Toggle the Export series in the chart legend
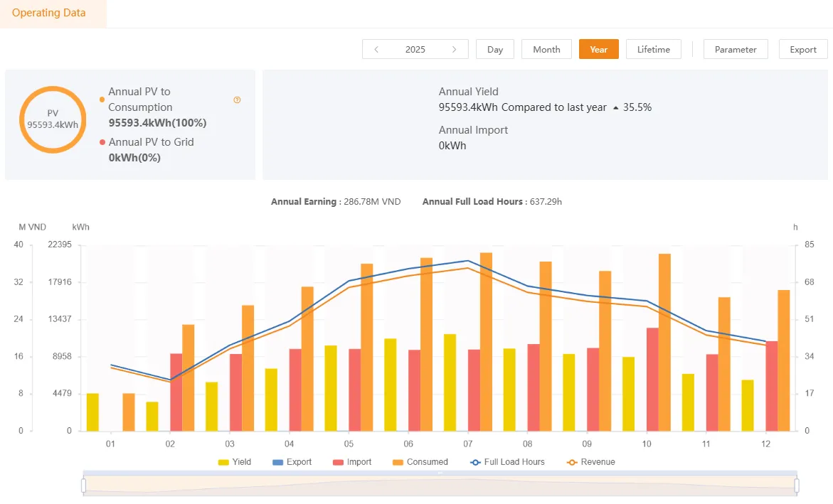Screen dimensions: 833x504 pos(292,462)
